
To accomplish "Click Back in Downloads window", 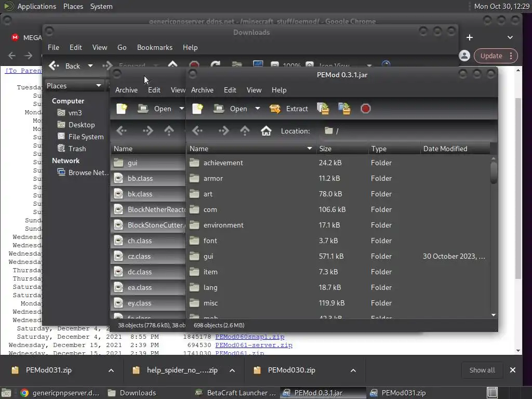I will point(64,66).
